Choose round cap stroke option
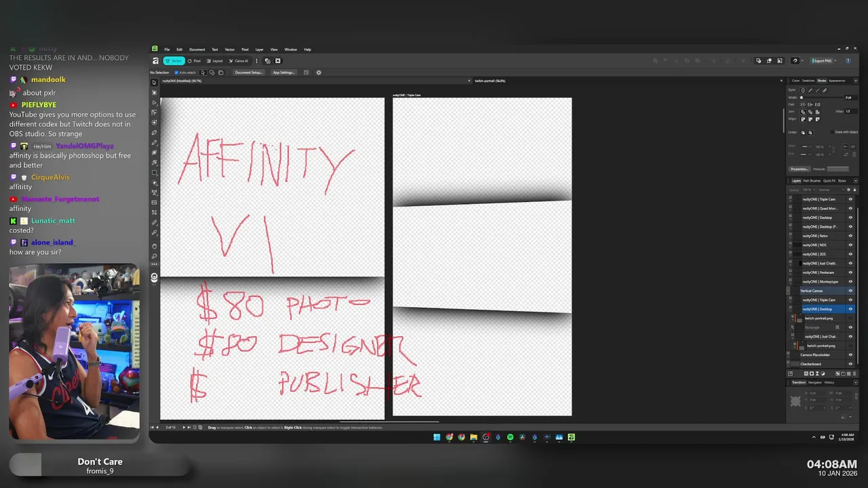 click(803, 104)
